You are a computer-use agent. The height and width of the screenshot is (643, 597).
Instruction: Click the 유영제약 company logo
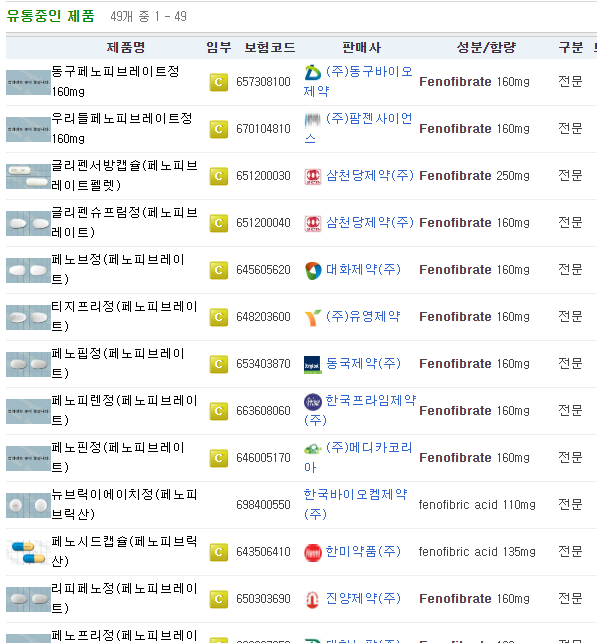coord(313,317)
